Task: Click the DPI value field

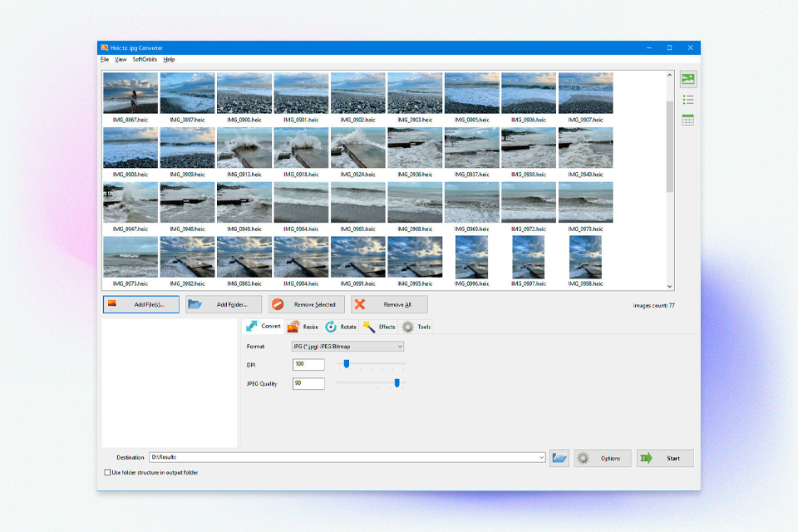Action: coord(308,364)
